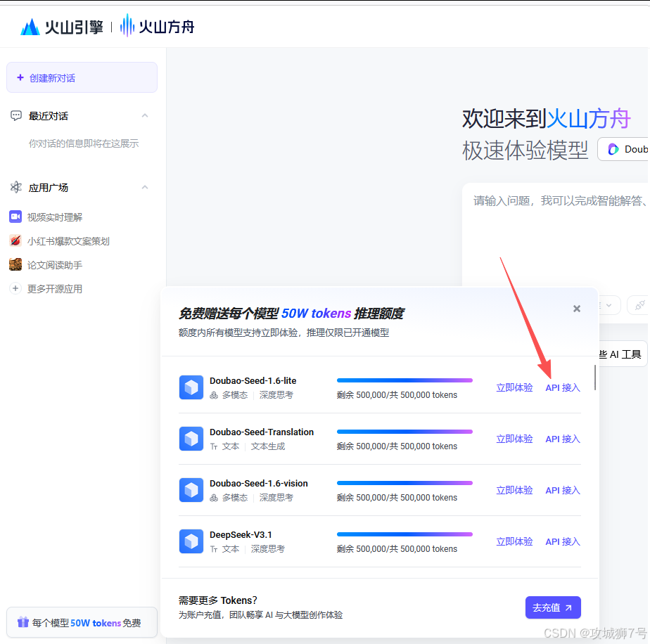Click the Doubao-Seed-1.6-vision cube icon
The image size is (650, 644).
click(x=191, y=490)
